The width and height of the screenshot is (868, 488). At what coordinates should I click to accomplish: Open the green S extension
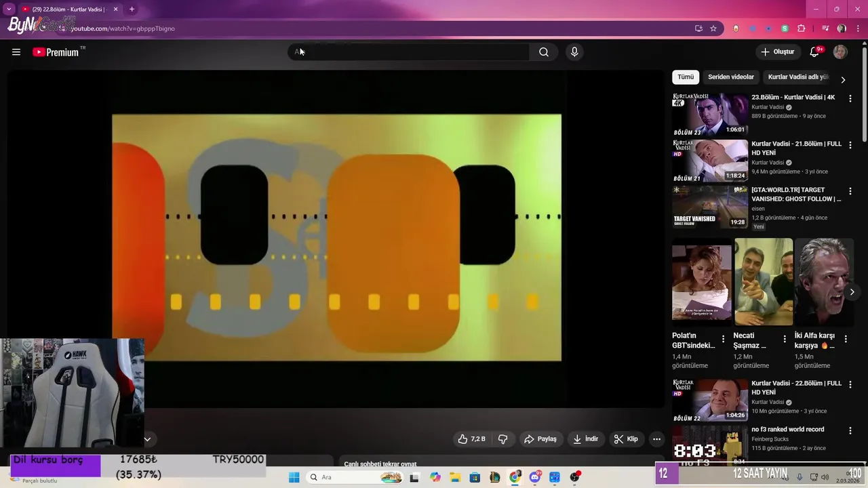pyautogui.click(x=785, y=28)
